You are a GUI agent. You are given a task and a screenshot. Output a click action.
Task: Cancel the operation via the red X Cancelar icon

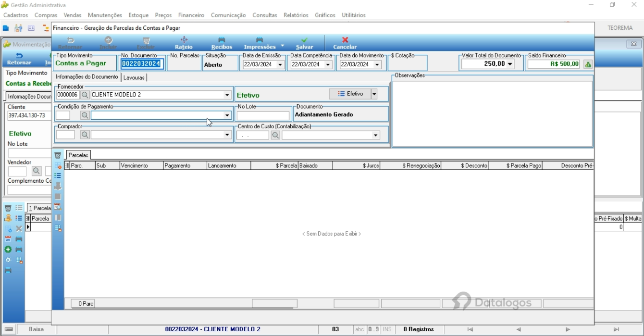click(x=345, y=40)
